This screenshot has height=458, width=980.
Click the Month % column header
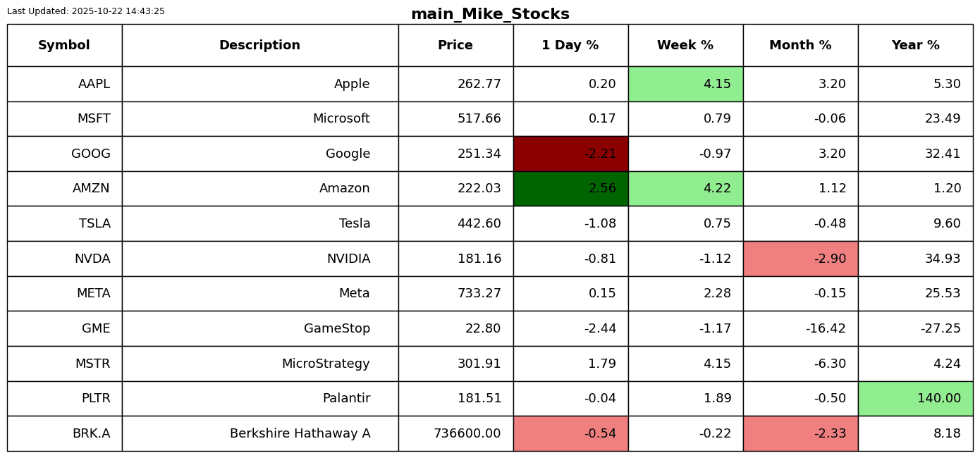click(800, 45)
